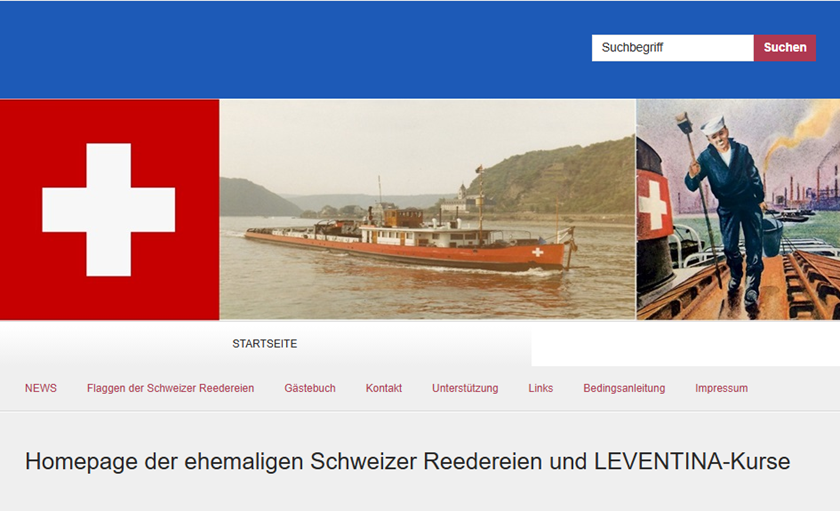This screenshot has height=511, width=840.
Task: Click the white cross on the large Swiss flag
Action: [x=109, y=210]
